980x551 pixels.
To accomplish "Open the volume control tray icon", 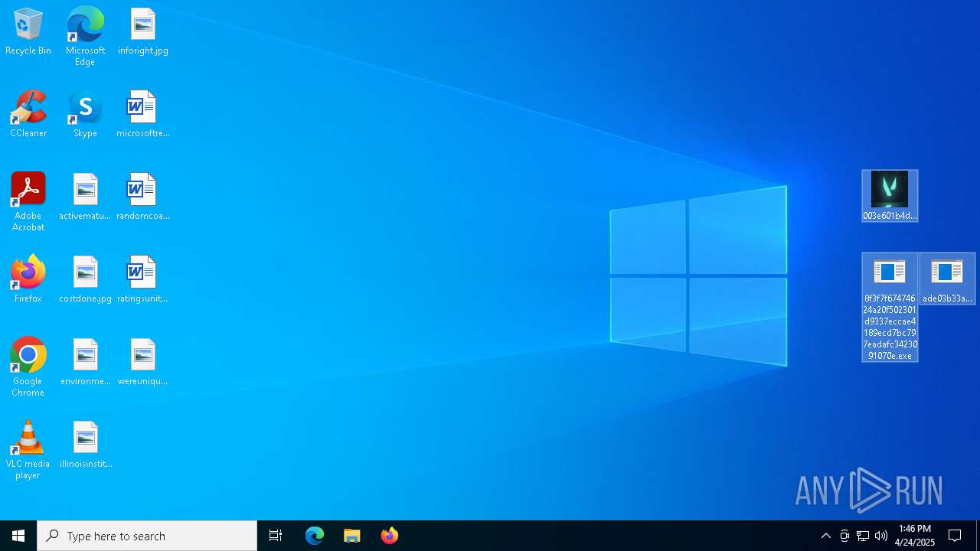I will (881, 536).
